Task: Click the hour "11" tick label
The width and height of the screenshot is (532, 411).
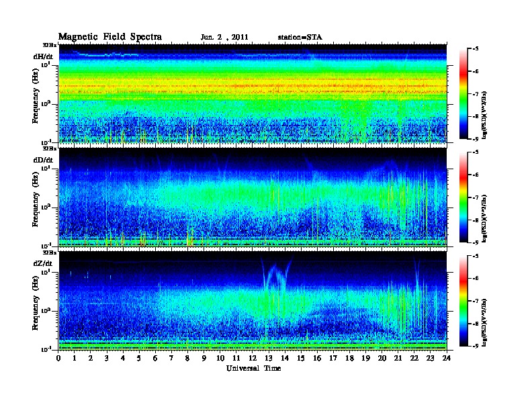Action: 236,359
